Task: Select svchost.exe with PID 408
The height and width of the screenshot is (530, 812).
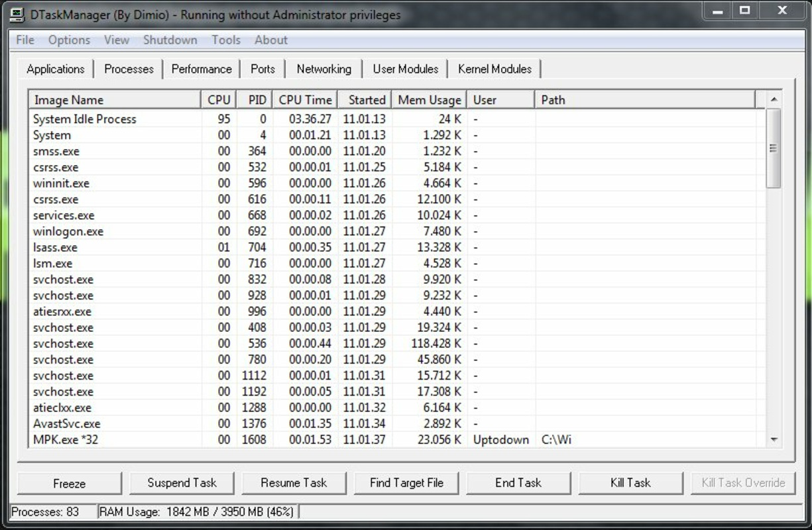Action: coord(396,327)
